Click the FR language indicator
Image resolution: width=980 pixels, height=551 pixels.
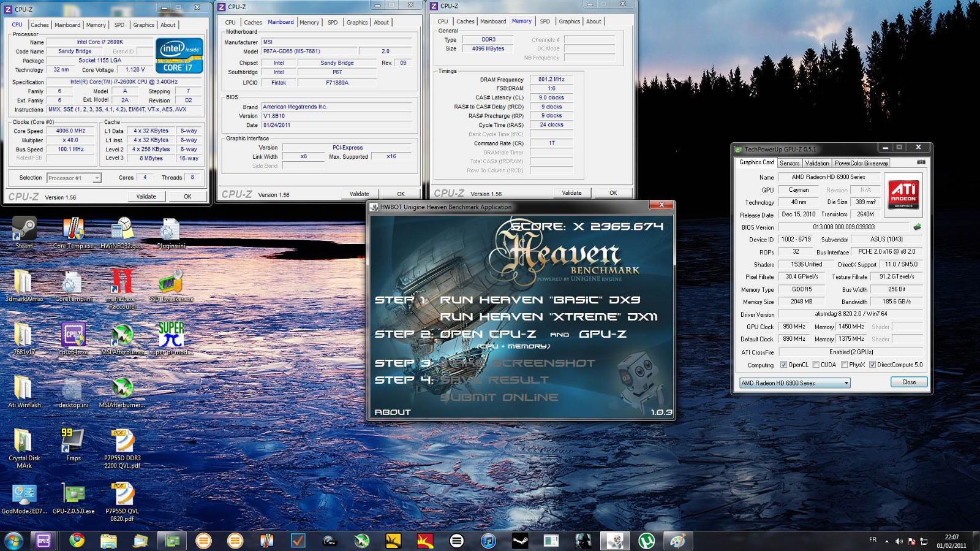873,540
